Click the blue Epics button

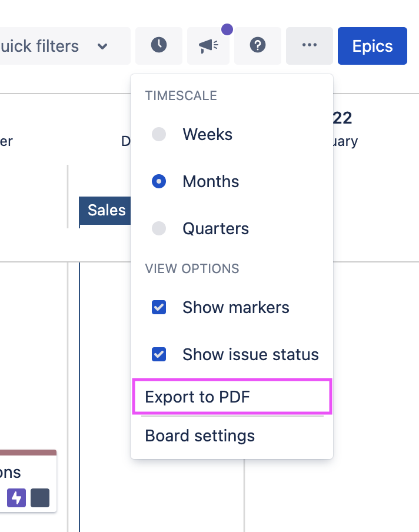372,46
